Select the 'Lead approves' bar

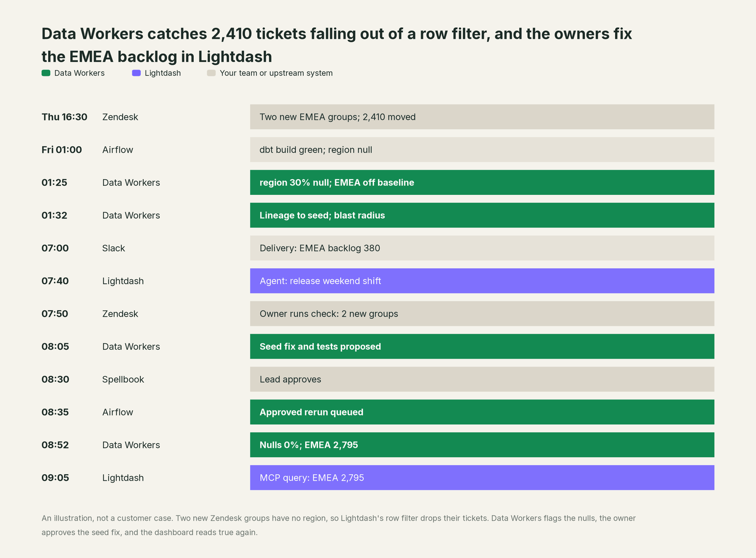(482, 379)
